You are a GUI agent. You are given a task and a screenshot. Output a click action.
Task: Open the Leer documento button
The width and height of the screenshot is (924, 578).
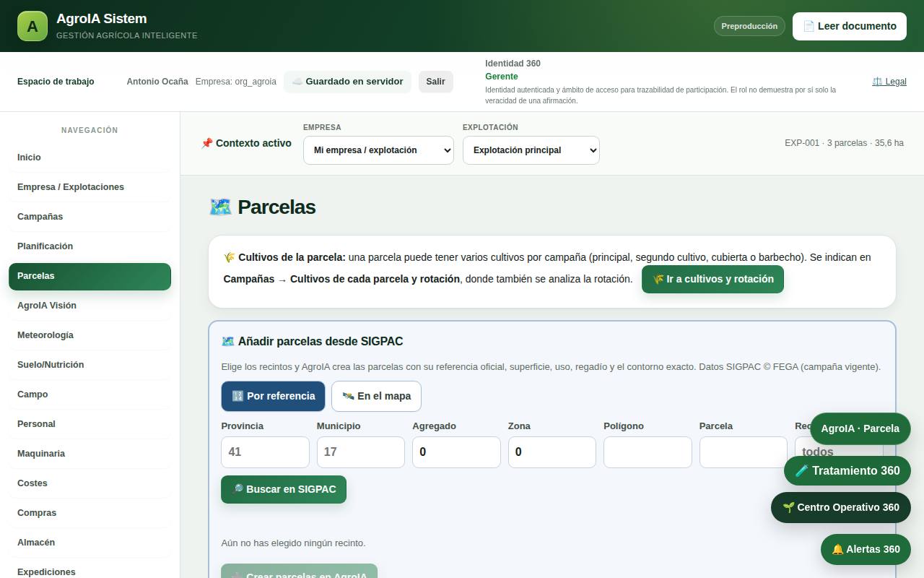tap(850, 26)
